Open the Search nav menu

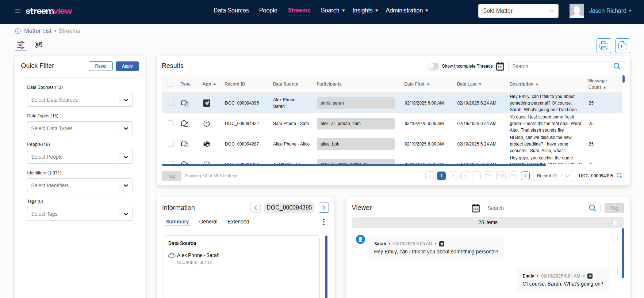click(x=333, y=11)
